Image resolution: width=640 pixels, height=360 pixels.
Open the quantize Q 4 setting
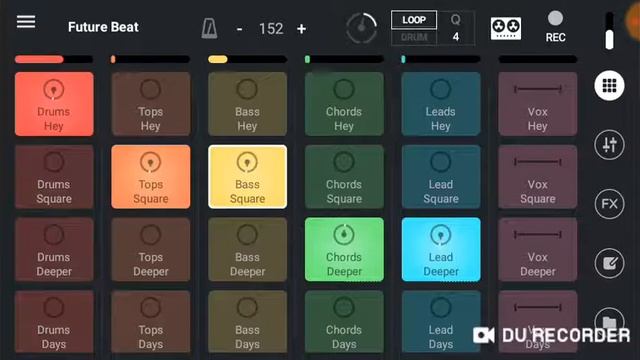pyautogui.click(x=456, y=28)
